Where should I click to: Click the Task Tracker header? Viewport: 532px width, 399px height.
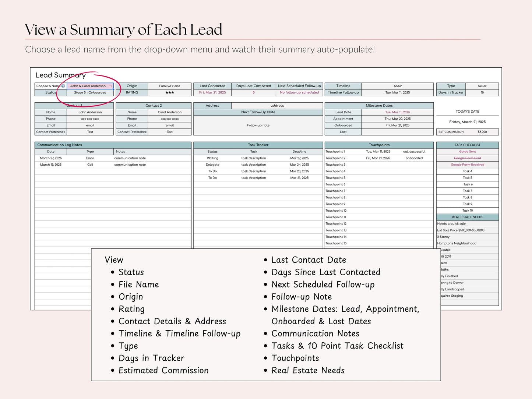click(x=258, y=145)
